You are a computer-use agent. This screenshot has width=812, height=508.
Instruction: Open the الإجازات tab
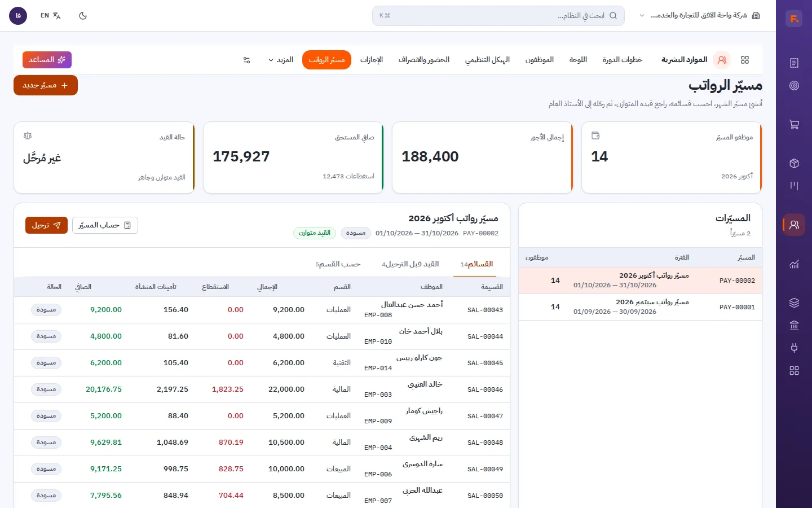click(372, 60)
